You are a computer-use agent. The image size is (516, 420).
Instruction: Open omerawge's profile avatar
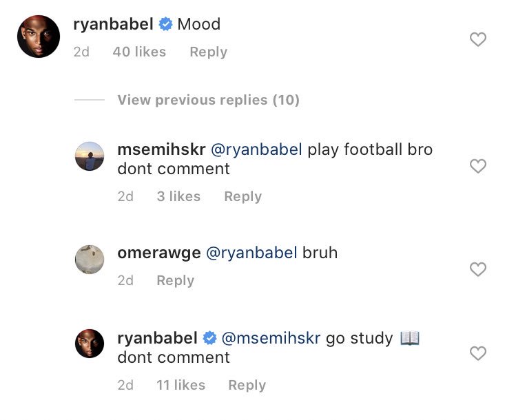90,260
